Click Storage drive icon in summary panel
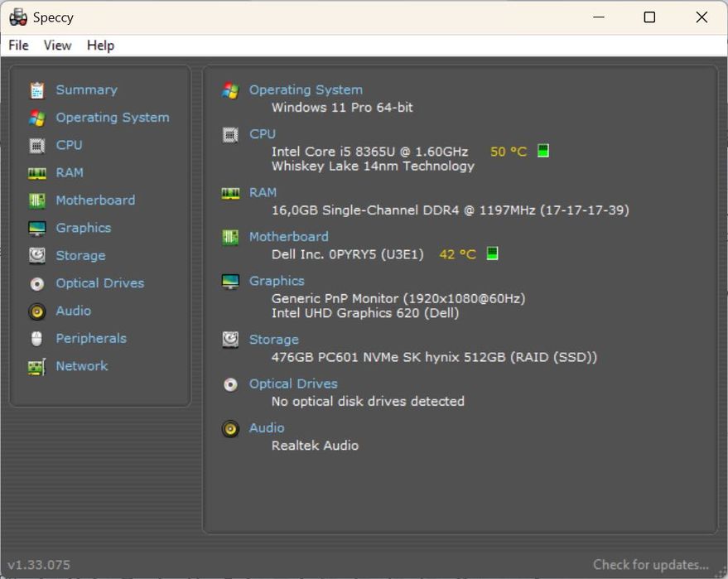This screenshot has width=728, height=579. pos(230,340)
